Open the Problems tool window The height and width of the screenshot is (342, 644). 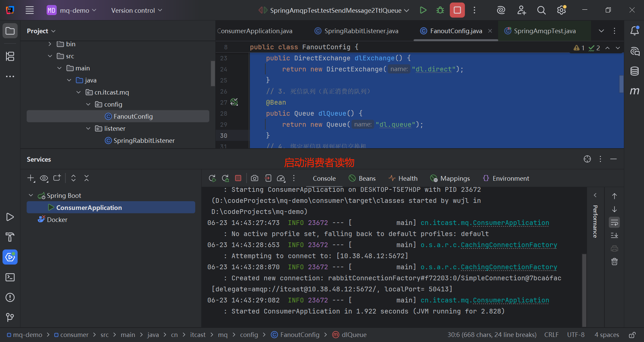[x=10, y=297]
